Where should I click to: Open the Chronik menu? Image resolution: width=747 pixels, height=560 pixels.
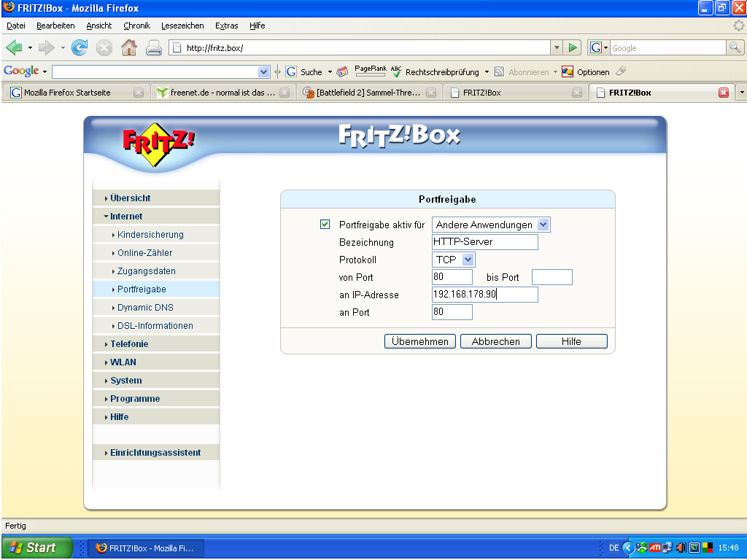point(136,26)
